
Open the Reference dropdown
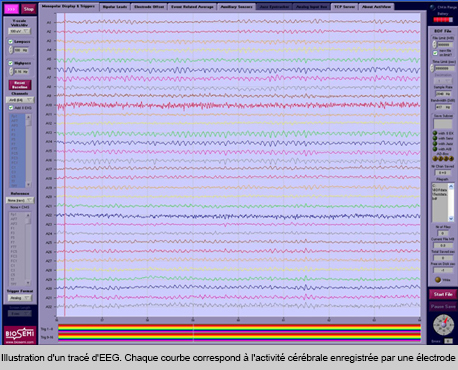coord(20,200)
